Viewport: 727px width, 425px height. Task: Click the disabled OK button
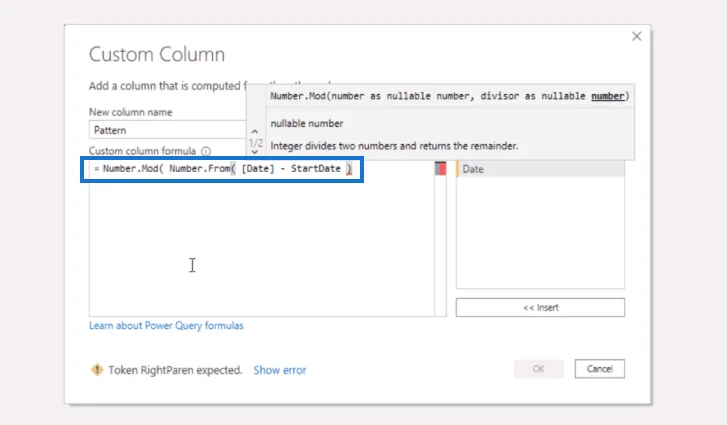(539, 369)
